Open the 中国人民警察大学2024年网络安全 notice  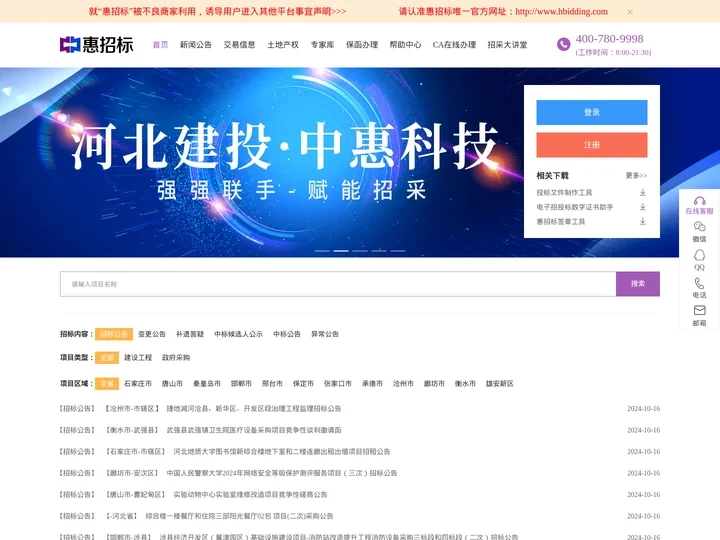point(281,473)
